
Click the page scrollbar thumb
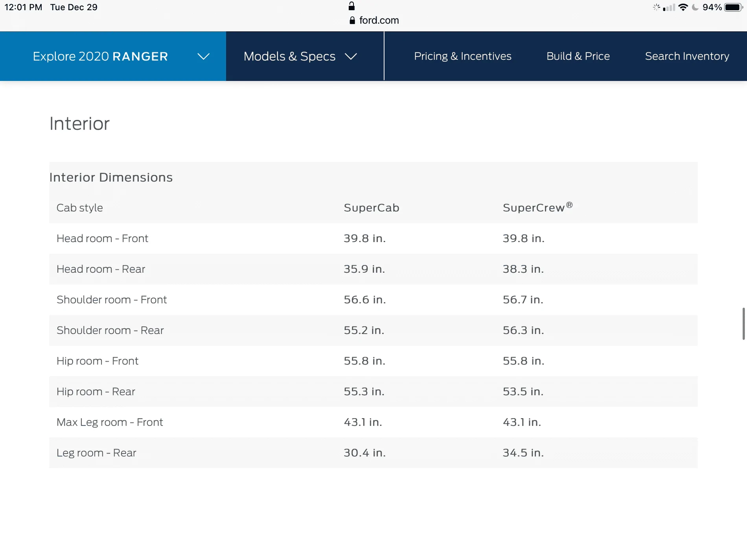click(x=743, y=323)
